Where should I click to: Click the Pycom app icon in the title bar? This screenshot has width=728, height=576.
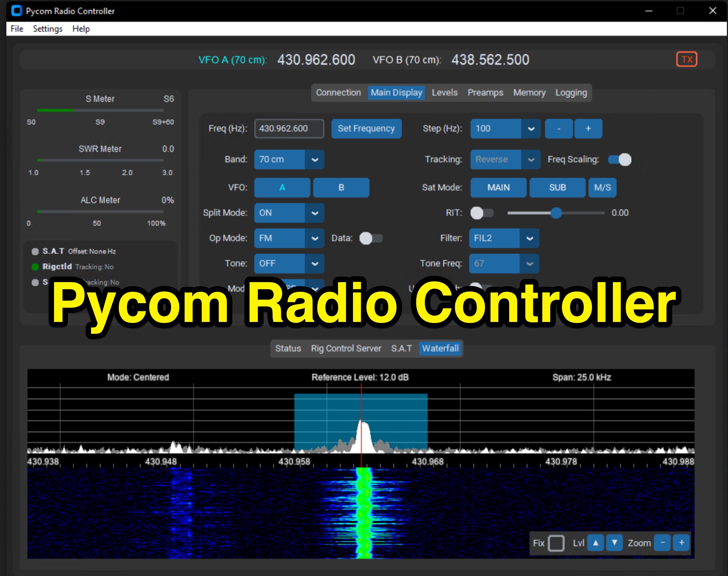coord(16,11)
